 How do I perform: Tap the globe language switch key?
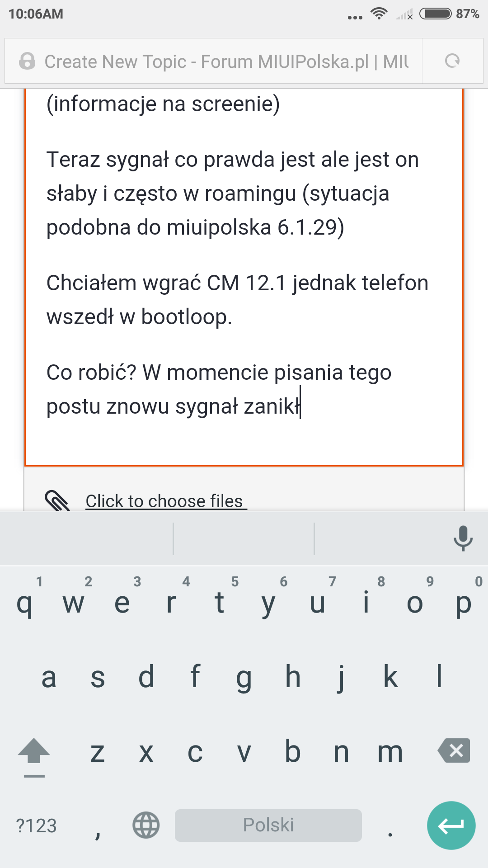tap(146, 825)
